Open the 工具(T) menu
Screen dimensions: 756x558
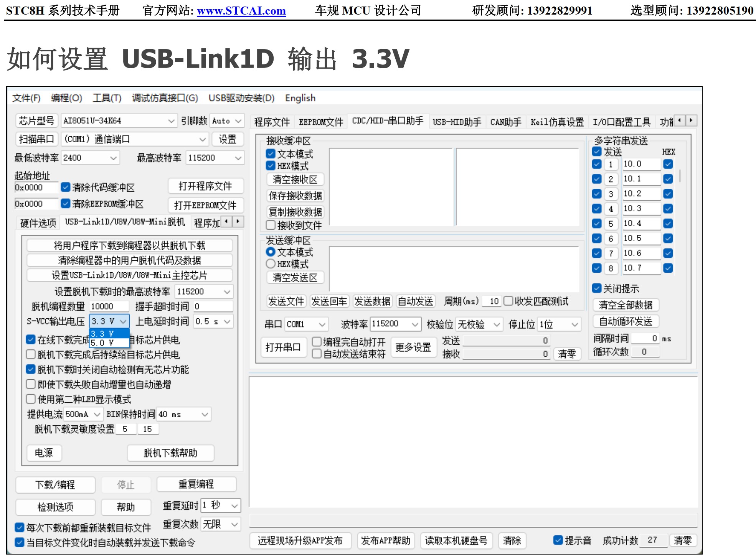point(107,98)
